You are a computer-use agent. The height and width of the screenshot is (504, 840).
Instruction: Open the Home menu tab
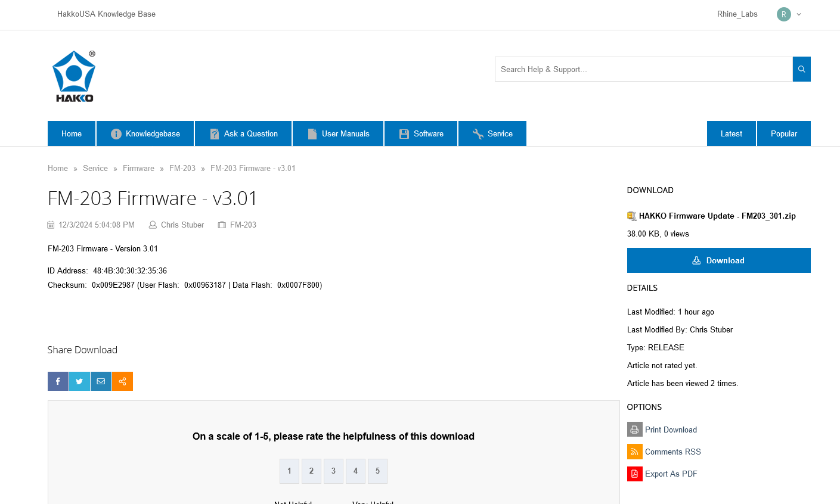(x=72, y=133)
